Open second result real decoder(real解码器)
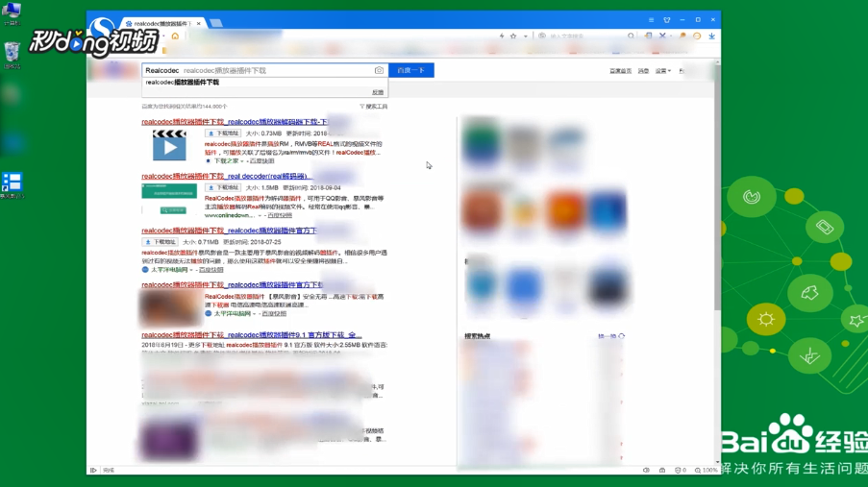This screenshot has height=487, width=868. (x=227, y=176)
